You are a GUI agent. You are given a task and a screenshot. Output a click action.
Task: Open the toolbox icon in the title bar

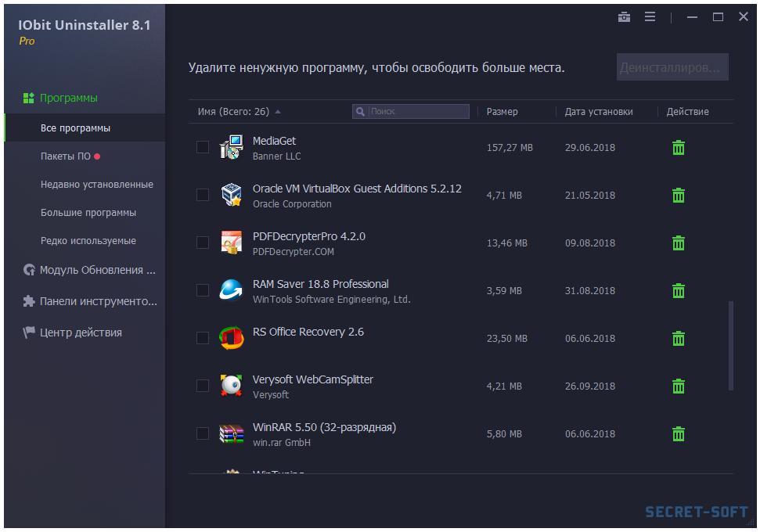coord(624,17)
